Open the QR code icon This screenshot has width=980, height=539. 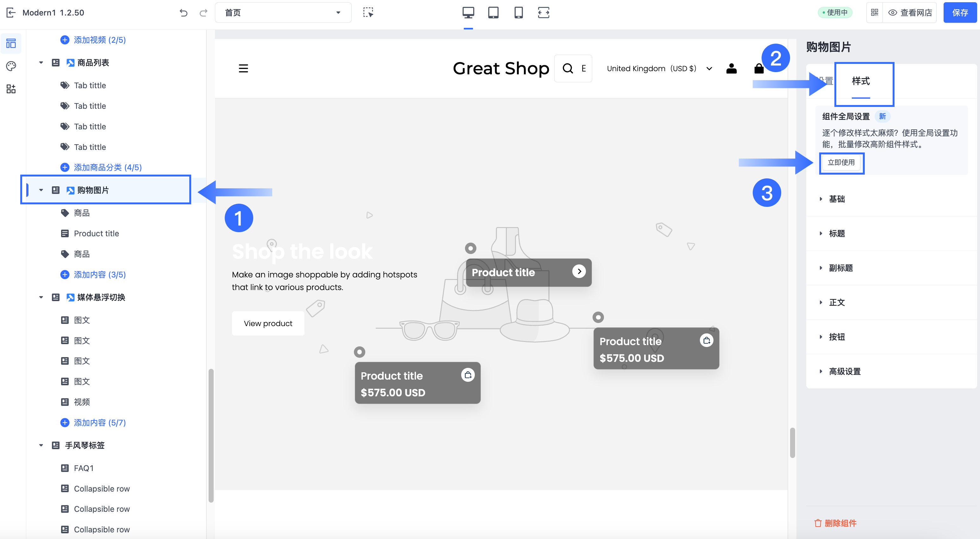tap(875, 13)
